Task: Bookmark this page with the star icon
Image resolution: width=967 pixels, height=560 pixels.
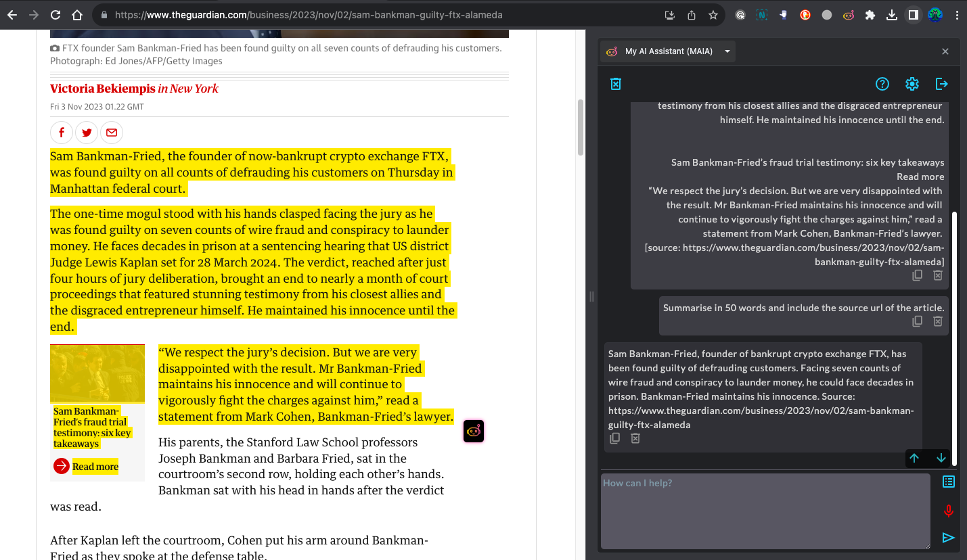Action: (713, 15)
